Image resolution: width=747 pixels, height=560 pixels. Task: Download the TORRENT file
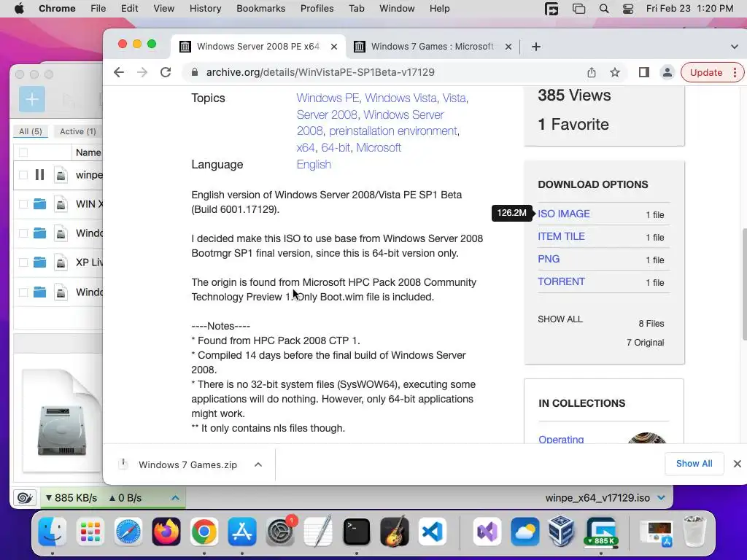point(561,281)
